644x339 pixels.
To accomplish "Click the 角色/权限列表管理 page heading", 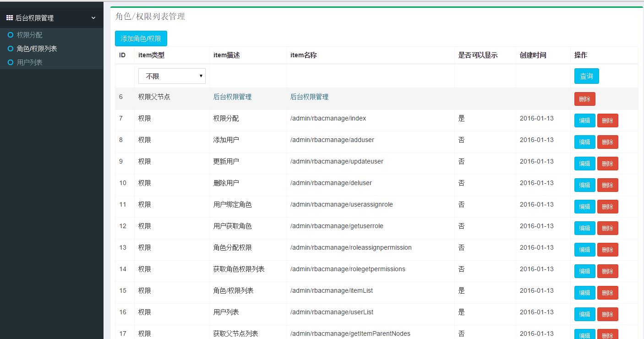I will click(150, 16).
